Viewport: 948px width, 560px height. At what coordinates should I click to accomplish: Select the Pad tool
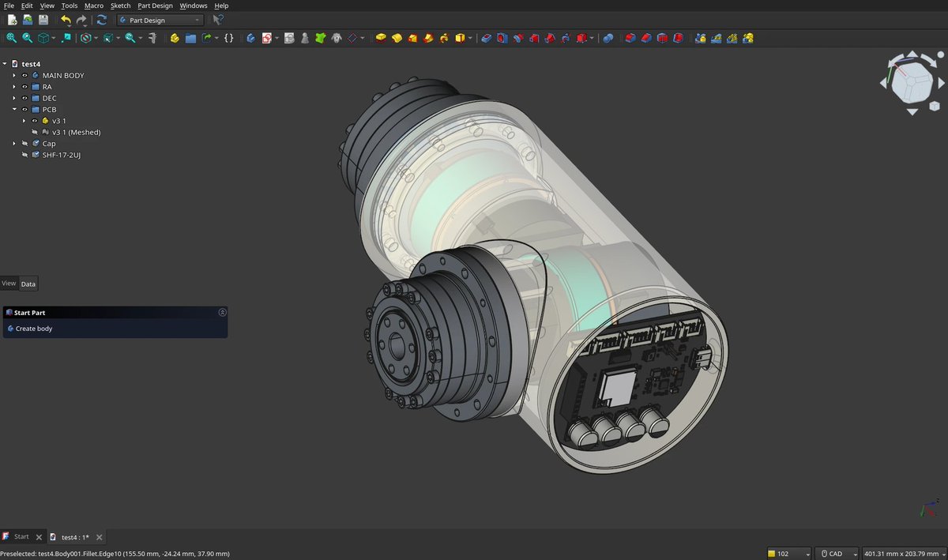coord(381,37)
